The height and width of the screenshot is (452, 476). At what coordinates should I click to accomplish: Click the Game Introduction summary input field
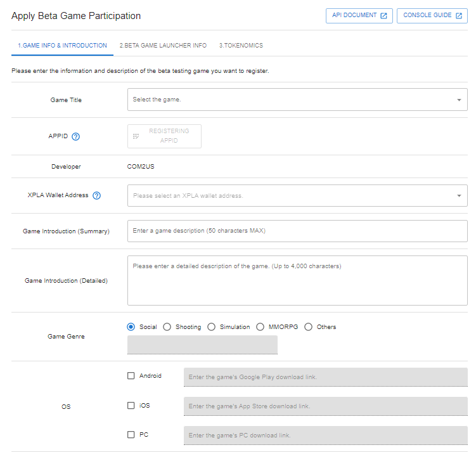pyautogui.click(x=297, y=231)
